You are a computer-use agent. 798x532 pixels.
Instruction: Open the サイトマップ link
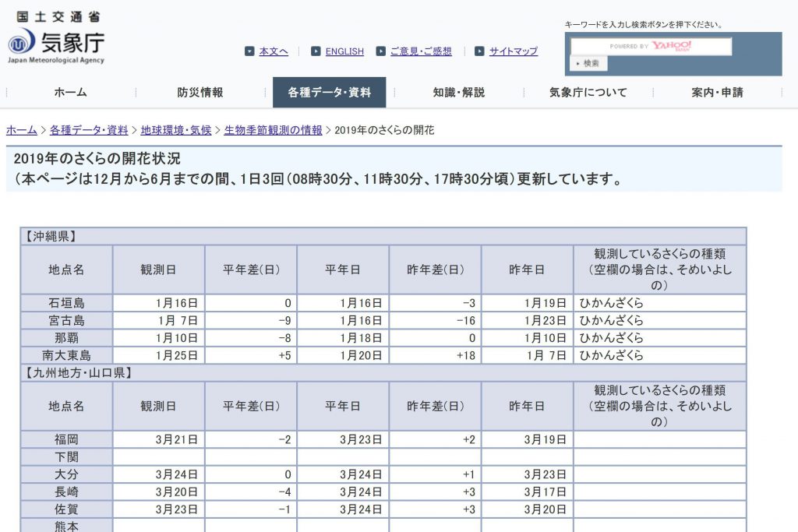514,51
